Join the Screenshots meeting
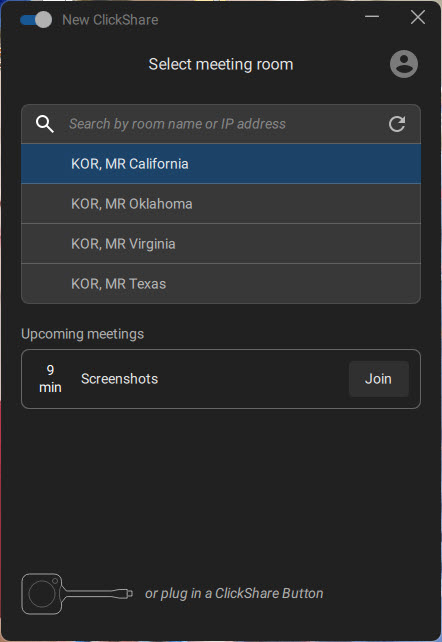The height and width of the screenshot is (642, 442). 379,379
